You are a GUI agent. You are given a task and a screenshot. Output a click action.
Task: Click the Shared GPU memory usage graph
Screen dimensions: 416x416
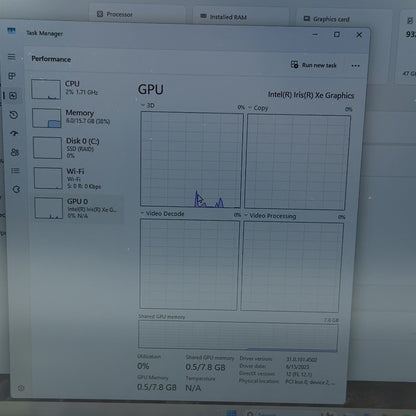(238, 336)
